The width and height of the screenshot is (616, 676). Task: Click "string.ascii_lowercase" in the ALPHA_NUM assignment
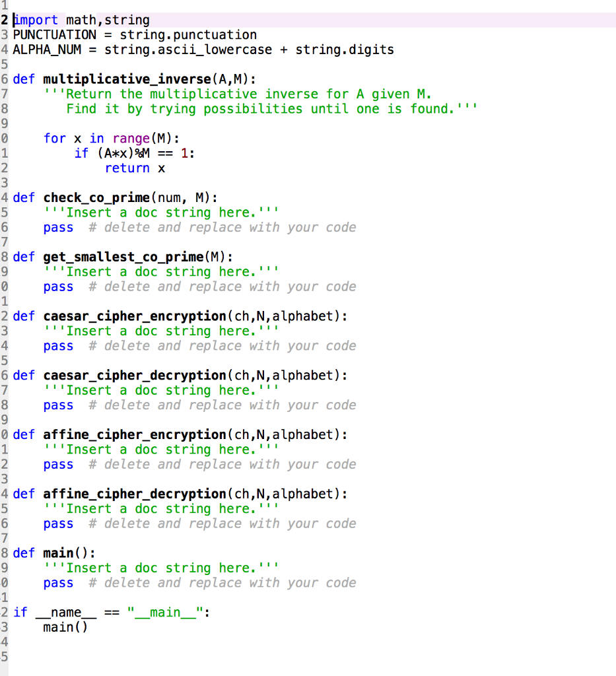click(x=188, y=50)
